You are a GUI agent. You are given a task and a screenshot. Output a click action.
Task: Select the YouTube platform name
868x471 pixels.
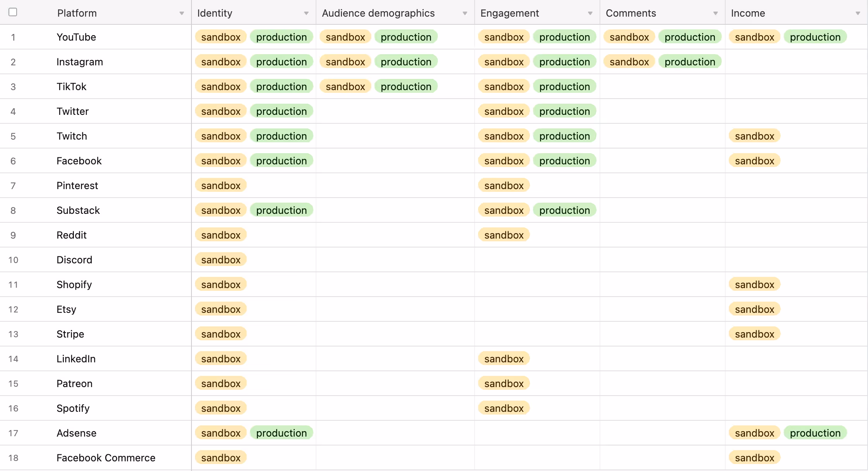(76, 37)
